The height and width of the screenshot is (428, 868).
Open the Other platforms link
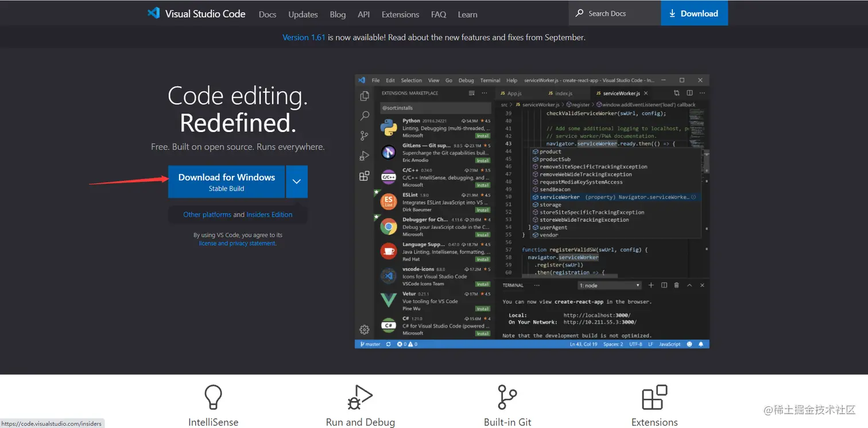pos(207,215)
